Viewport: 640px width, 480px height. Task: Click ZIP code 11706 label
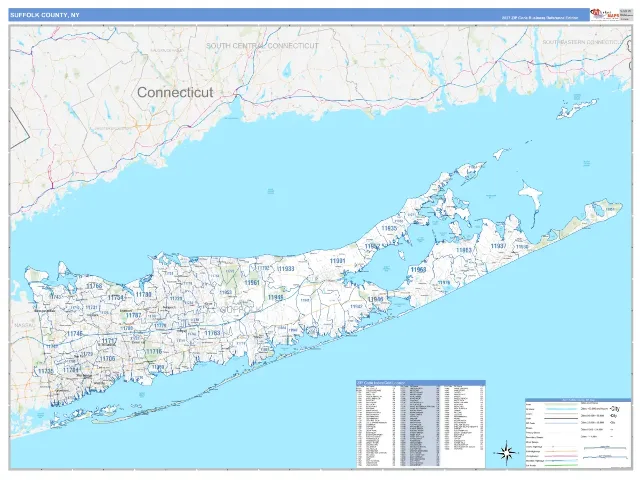[107, 358]
